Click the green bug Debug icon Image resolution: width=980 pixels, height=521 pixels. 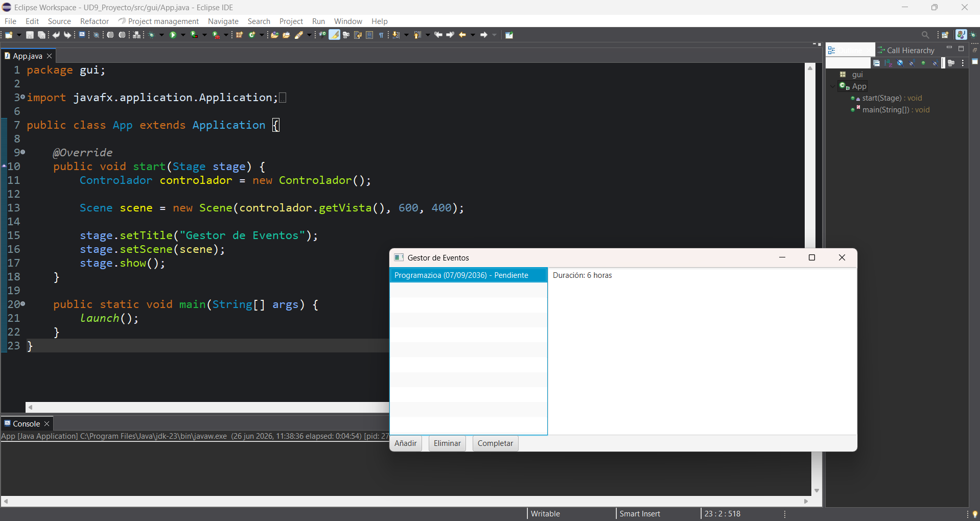pos(152,35)
